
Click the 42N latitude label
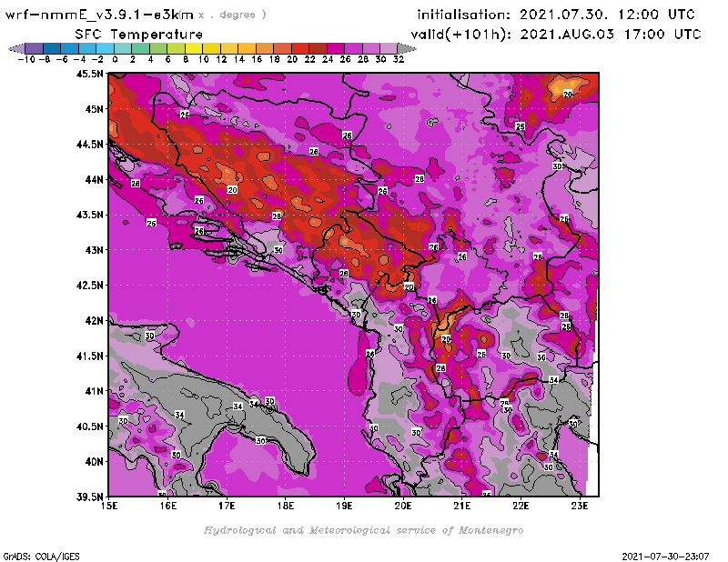(x=94, y=321)
